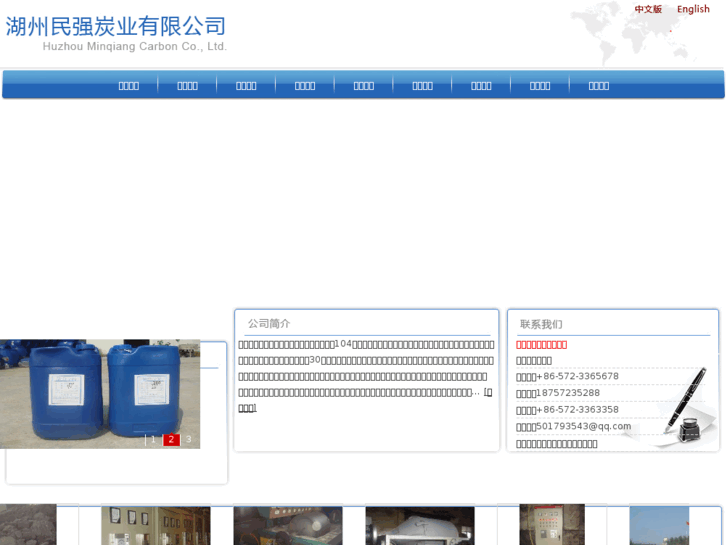Show slide 3 in the product slideshow

189,439
